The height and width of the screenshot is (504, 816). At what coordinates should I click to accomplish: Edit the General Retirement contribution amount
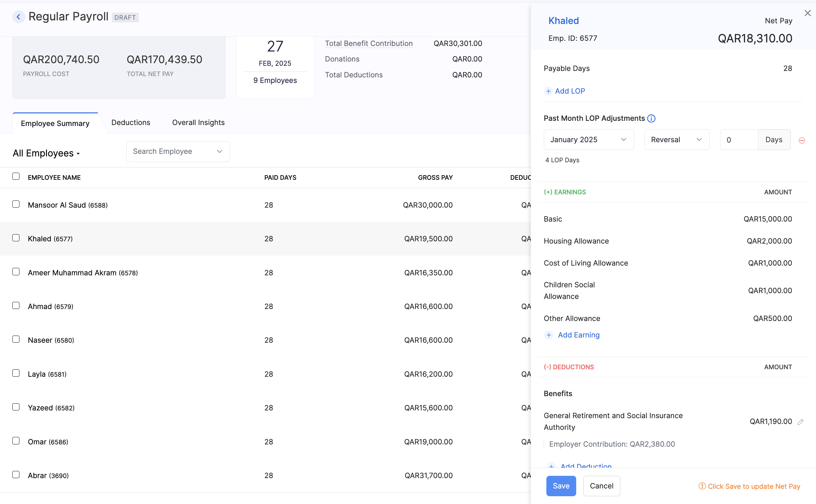coord(800,422)
